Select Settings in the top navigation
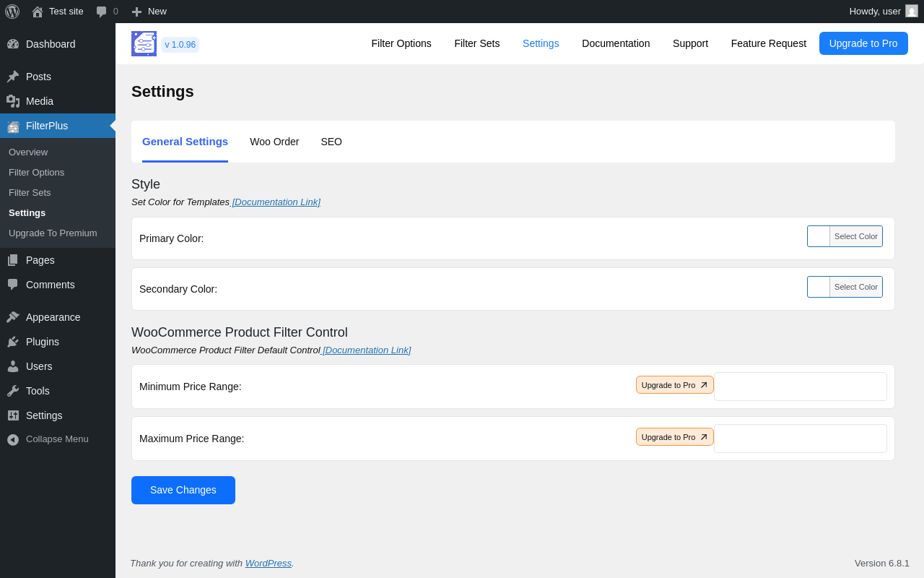924x578 pixels. point(541,43)
